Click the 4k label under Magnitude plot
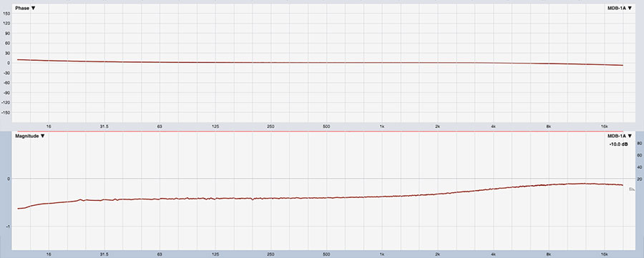The image size is (644, 258). (x=493, y=254)
